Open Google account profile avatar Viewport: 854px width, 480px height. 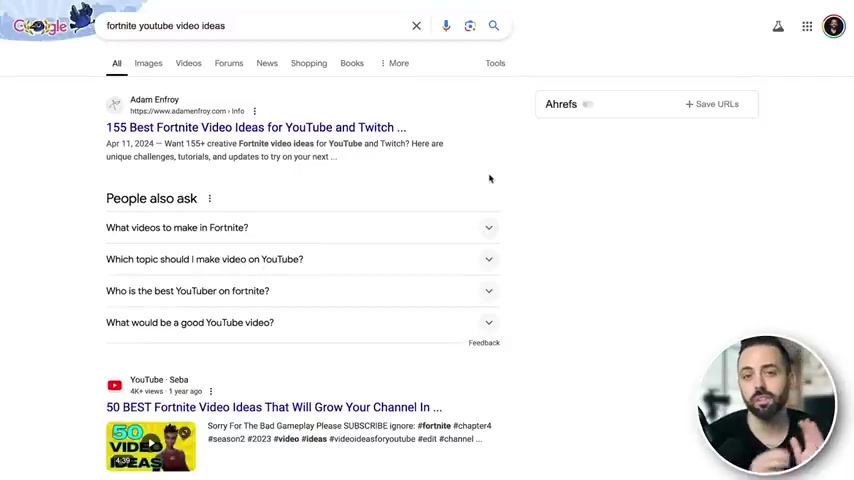tap(833, 26)
